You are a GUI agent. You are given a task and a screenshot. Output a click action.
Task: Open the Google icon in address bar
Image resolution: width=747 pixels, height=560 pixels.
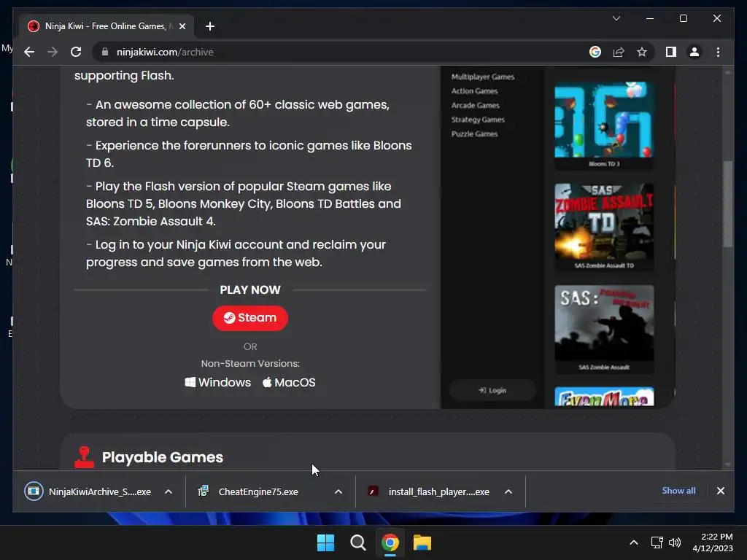coord(595,52)
